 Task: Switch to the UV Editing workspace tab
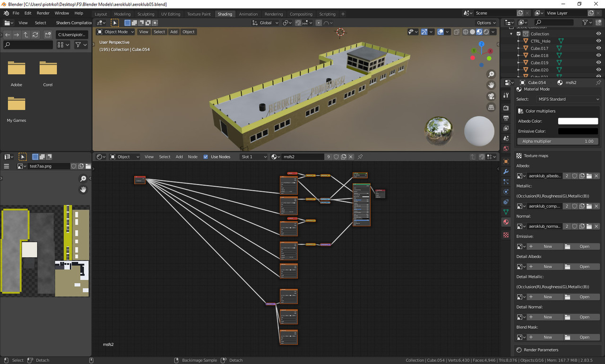[171, 14]
